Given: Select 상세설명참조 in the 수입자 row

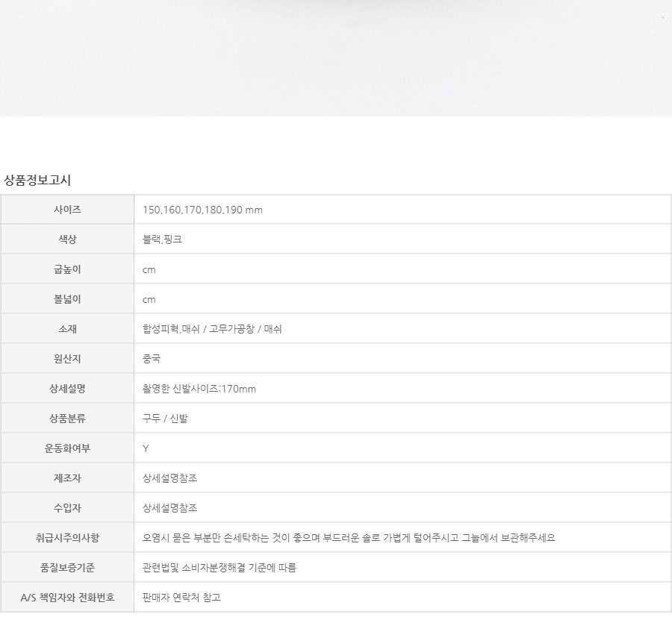Looking at the screenshot, I should [x=169, y=508].
